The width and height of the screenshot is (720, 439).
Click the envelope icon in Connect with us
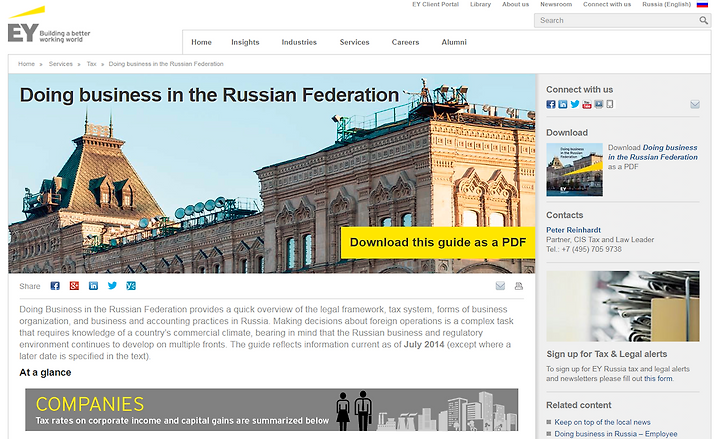tap(695, 104)
